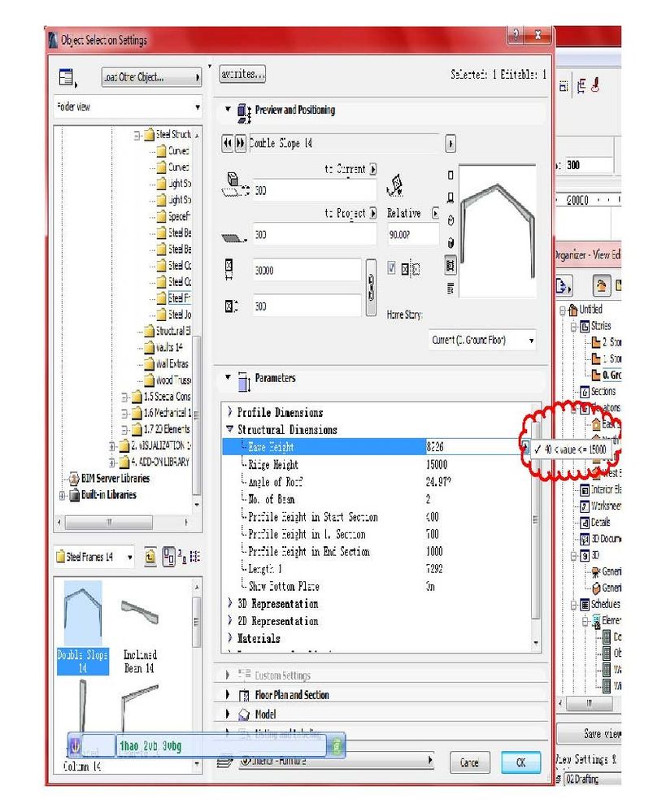Viewport: 666px width, 812px height.
Task: Click the Model panel icon
Action: [x=244, y=714]
